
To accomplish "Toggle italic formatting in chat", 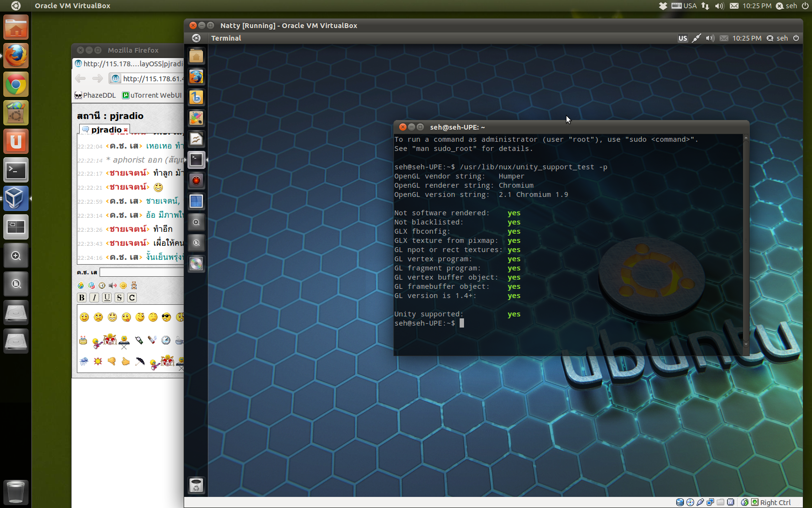I will pos(94,298).
